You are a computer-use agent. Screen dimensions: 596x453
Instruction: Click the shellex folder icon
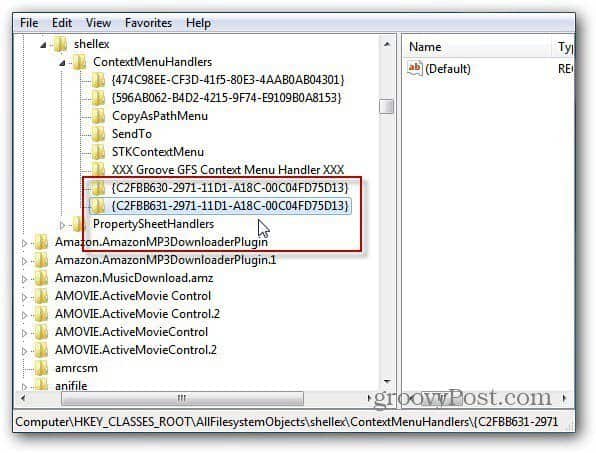60,44
